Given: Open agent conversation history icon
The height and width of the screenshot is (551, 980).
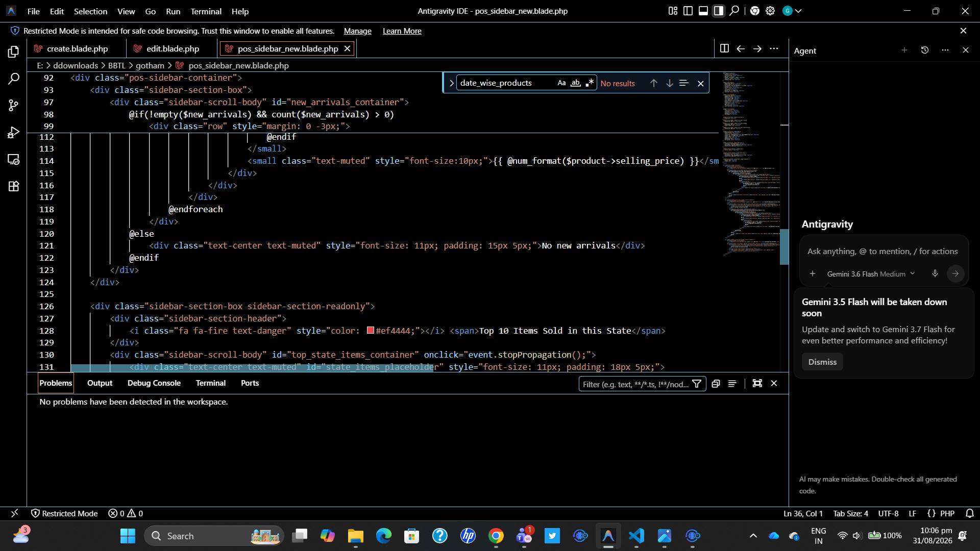Looking at the screenshot, I should pyautogui.click(x=924, y=50).
